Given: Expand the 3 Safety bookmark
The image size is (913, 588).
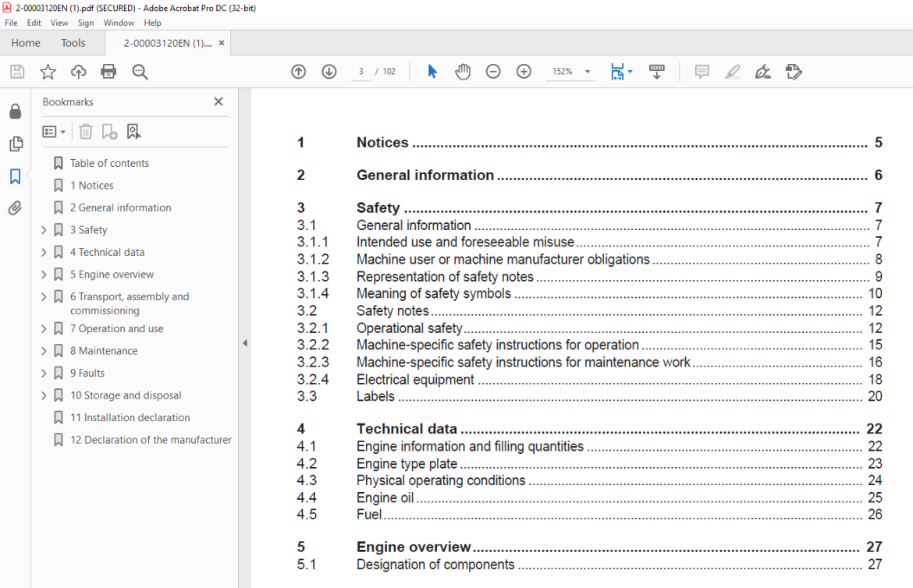Looking at the screenshot, I should point(44,230).
